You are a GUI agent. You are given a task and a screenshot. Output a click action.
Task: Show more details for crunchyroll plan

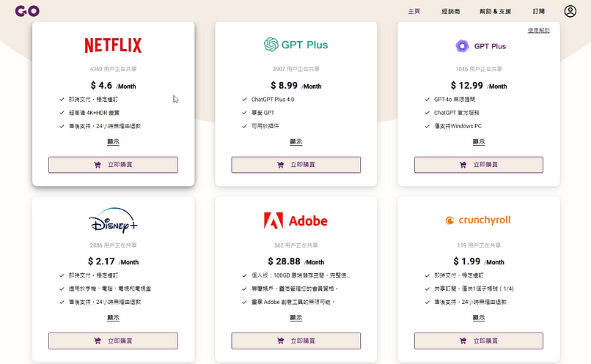pyautogui.click(x=479, y=318)
